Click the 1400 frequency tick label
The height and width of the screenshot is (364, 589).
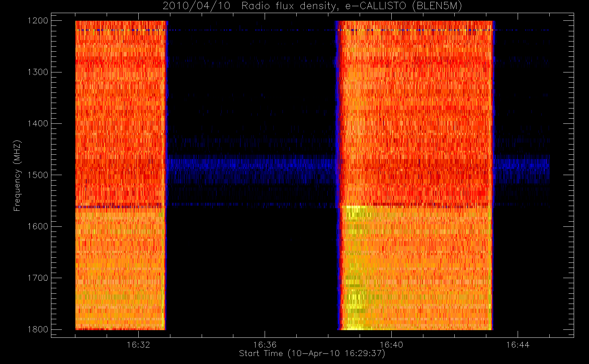pyautogui.click(x=38, y=124)
